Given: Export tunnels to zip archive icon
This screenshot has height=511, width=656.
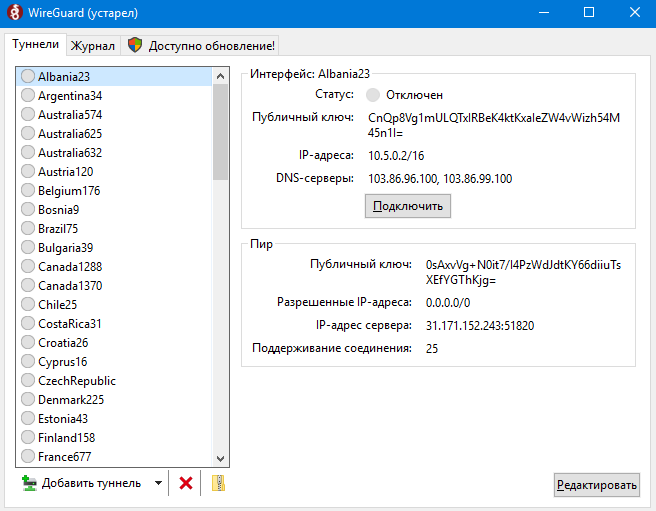Looking at the screenshot, I should [218, 483].
